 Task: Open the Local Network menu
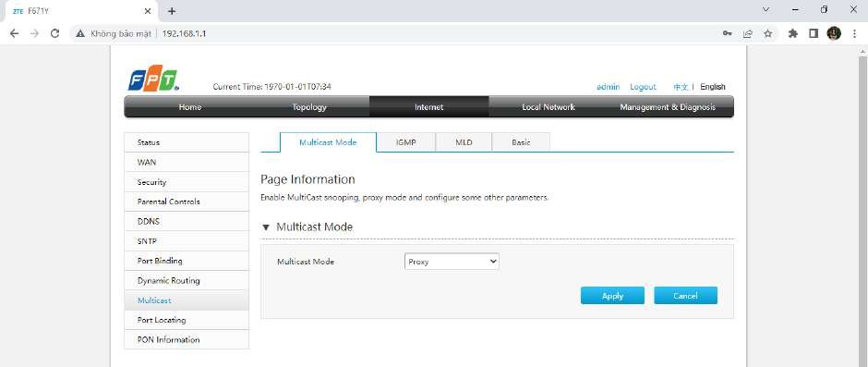[549, 107]
